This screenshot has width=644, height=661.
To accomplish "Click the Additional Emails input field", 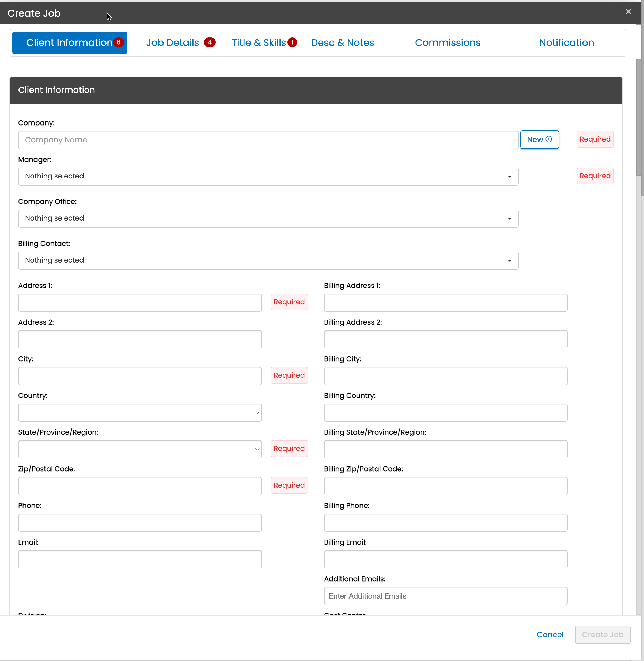I will pos(445,596).
